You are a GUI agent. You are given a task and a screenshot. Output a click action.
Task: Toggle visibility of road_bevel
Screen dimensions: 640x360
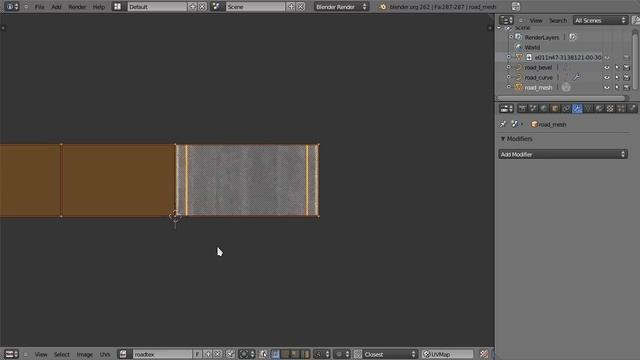click(x=607, y=67)
